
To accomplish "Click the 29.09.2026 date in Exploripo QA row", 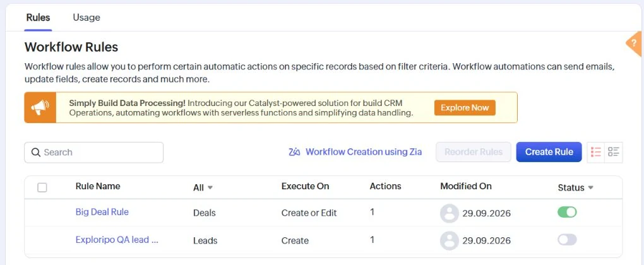I will coord(486,241).
